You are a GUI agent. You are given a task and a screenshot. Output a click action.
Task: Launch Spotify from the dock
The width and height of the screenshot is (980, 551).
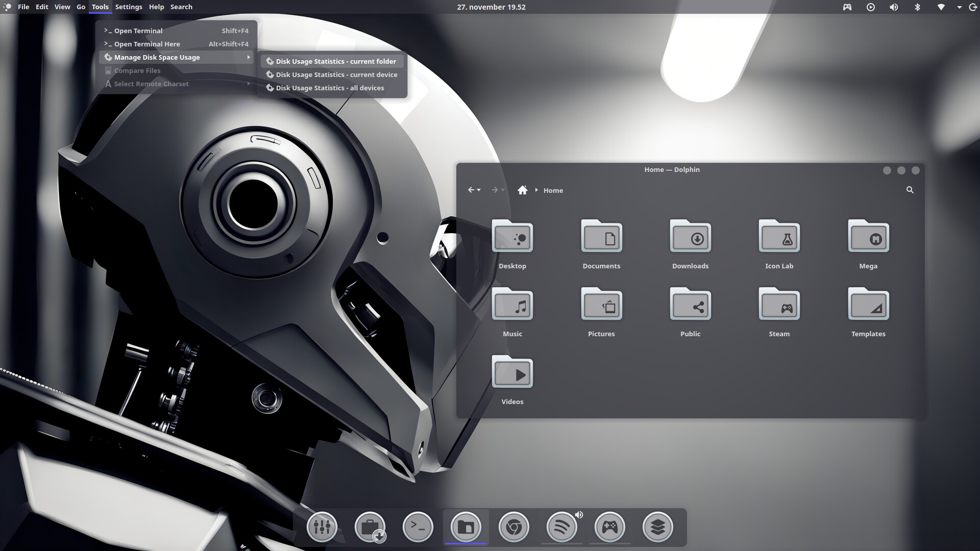tap(561, 527)
